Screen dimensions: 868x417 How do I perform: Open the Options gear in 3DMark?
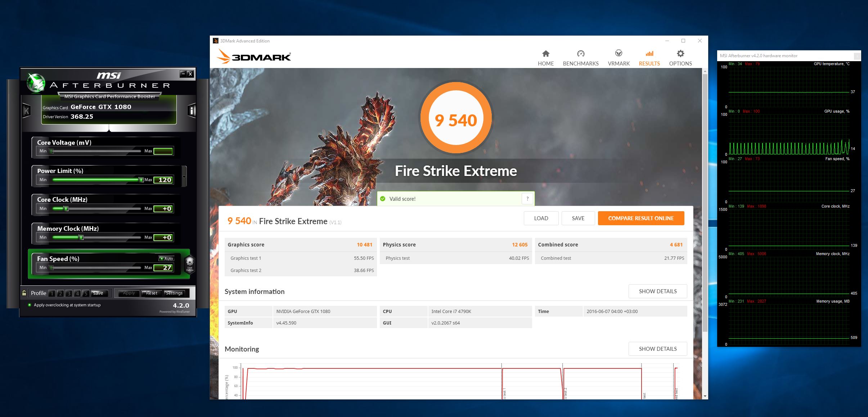[x=680, y=54]
